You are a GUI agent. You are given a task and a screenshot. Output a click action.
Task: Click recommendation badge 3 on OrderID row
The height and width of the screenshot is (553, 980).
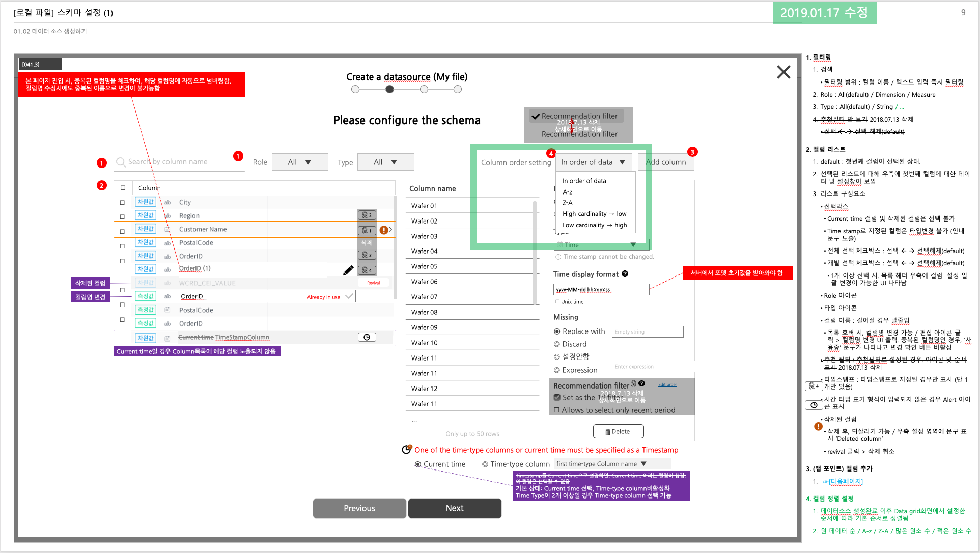[367, 255]
